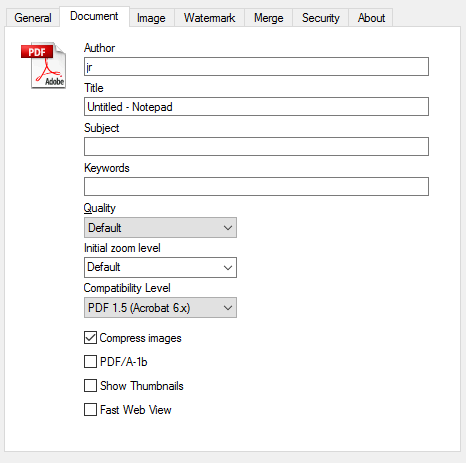Switch to the General tab
The image size is (466, 463).
33,18
